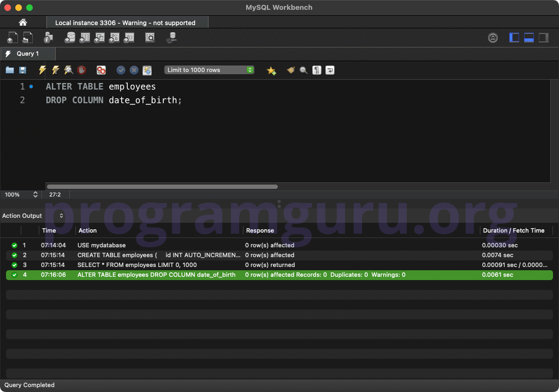Open the object inspector info icon
Screen dimensions: 559x392
(48, 38)
